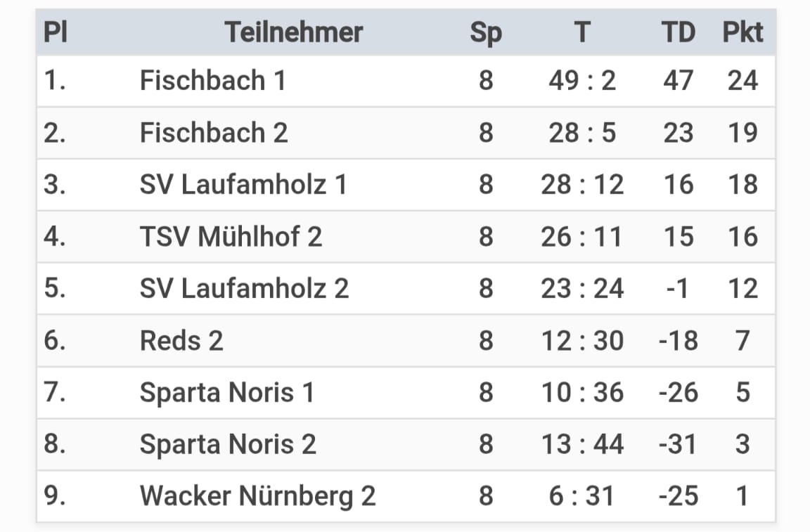Select SV Laufamholz 1 row
This screenshot has width=810, height=532.
pos(406,184)
